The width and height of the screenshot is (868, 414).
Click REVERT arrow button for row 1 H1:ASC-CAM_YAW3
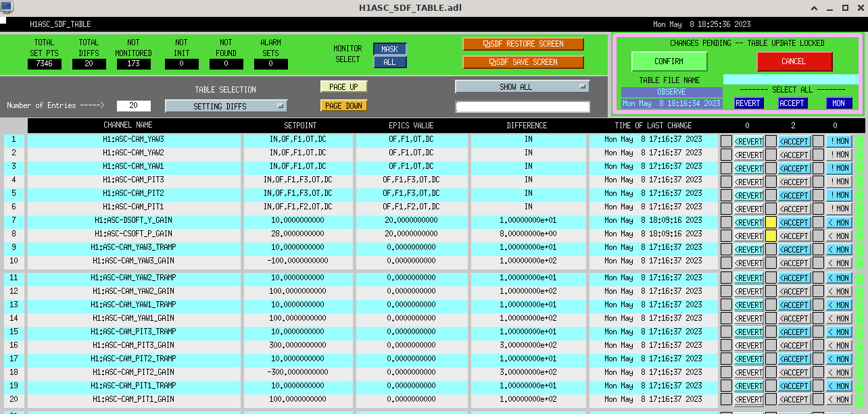point(748,141)
